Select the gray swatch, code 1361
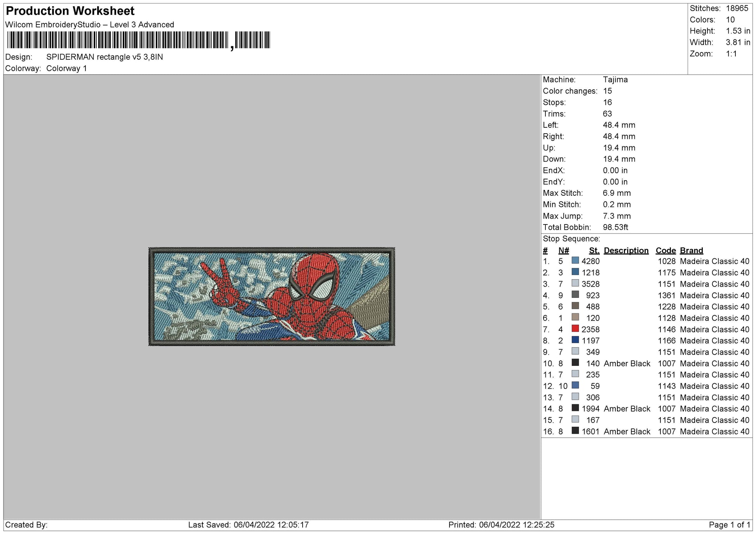Viewport: 756px width, 534px height. pos(575,295)
